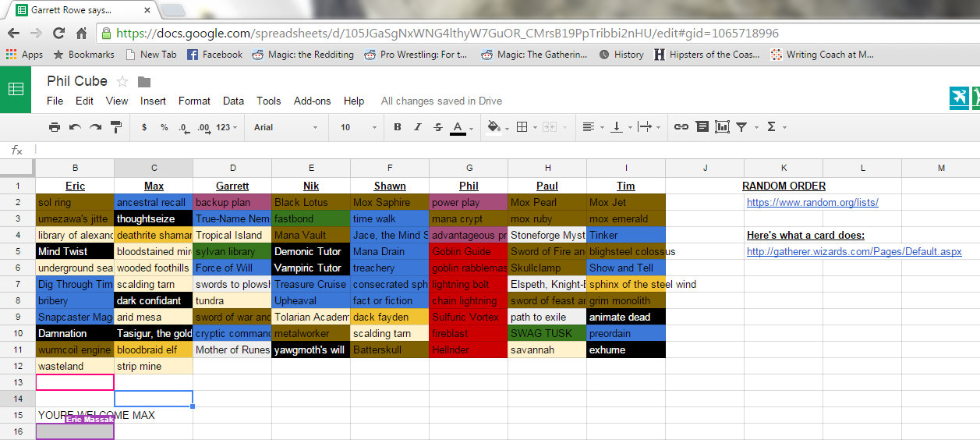The image size is (980, 440).
Task: Open Magic: the Redditing bookmark
Action: (302, 55)
